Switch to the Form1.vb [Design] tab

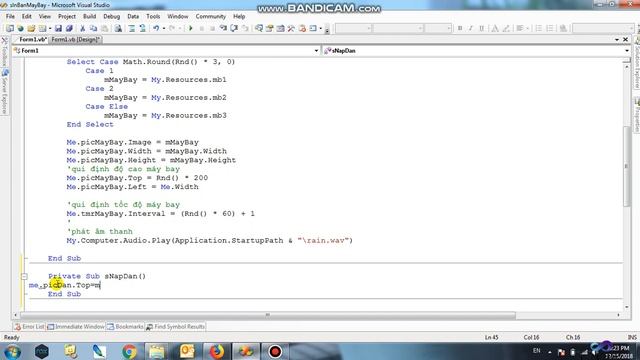(x=76, y=40)
